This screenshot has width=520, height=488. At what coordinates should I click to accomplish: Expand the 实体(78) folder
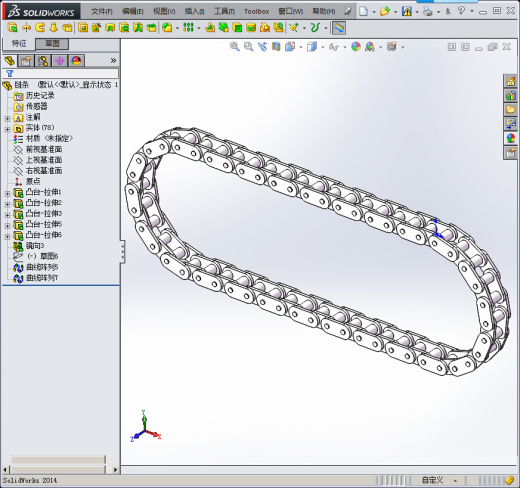7,129
